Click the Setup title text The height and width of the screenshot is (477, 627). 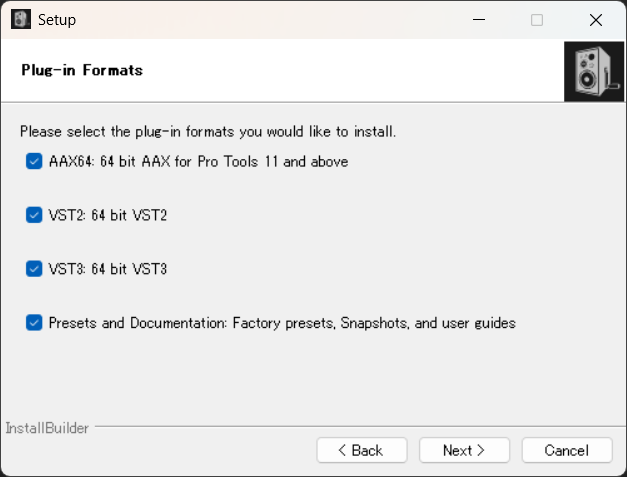(57, 19)
